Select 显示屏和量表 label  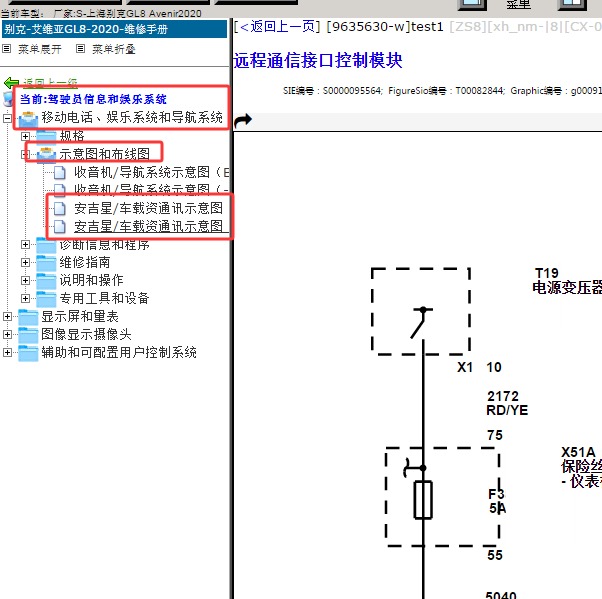point(80,317)
